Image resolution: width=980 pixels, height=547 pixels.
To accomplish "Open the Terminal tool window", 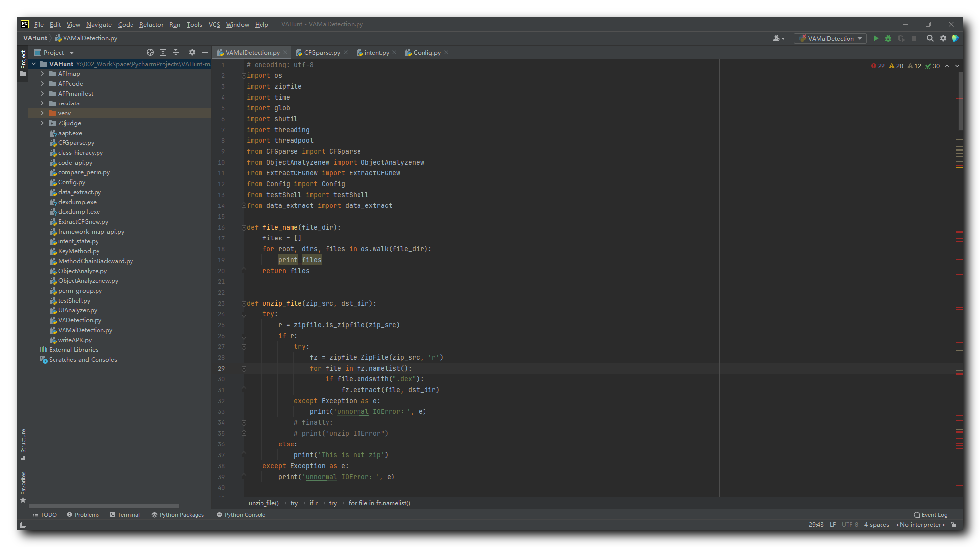I will point(125,515).
